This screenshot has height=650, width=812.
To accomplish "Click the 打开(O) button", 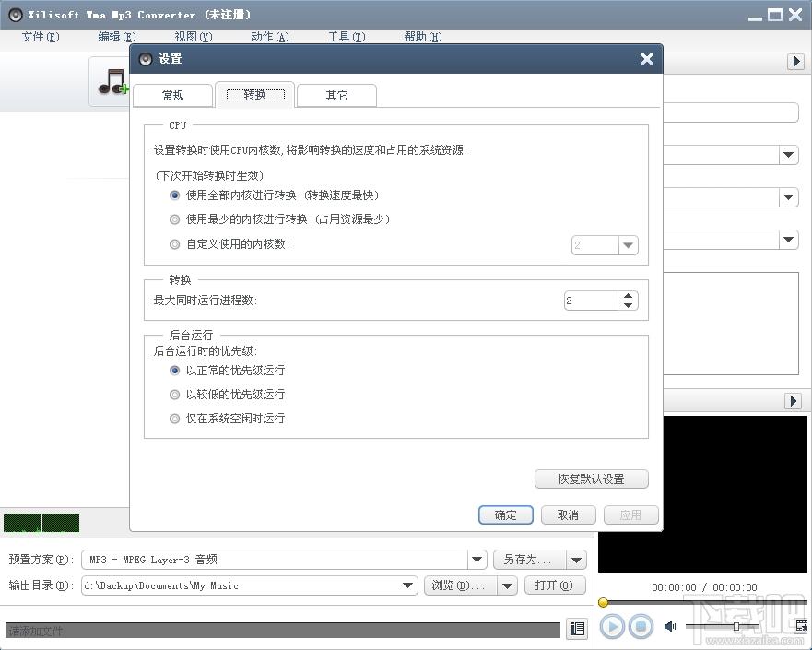I will tap(554, 585).
